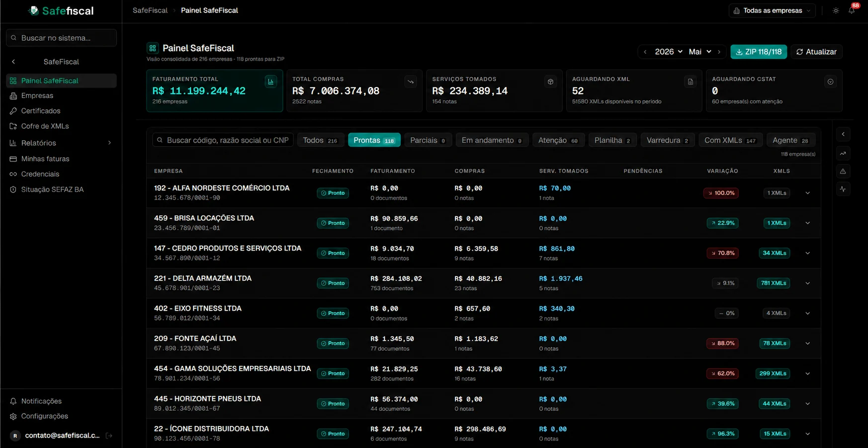Click the trend icon on Total Compras card
The image size is (868, 448).
pyautogui.click(x=411, y=82)
